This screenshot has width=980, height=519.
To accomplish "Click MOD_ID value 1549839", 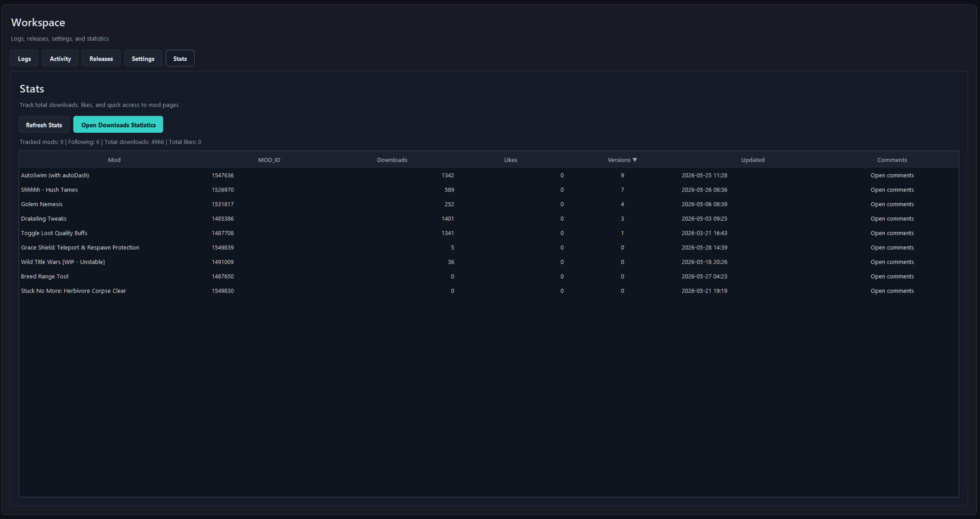I will [x=223, y=247].
